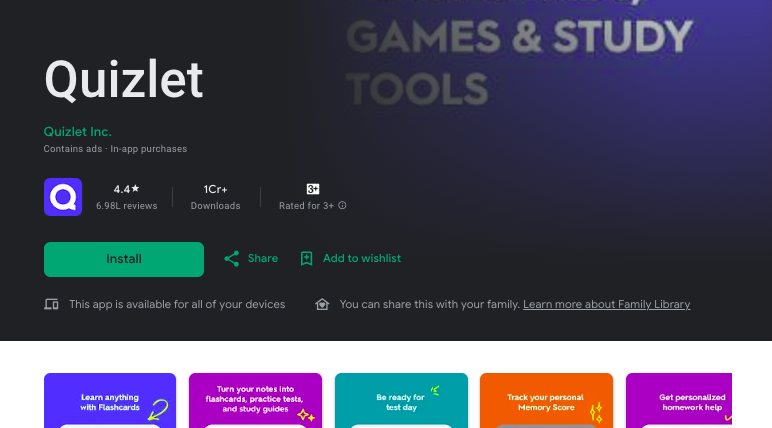The height and width of the screenshot is (428, 772).
Task: Click the Downloads label under 1Cr+
Action: [215, 206]
